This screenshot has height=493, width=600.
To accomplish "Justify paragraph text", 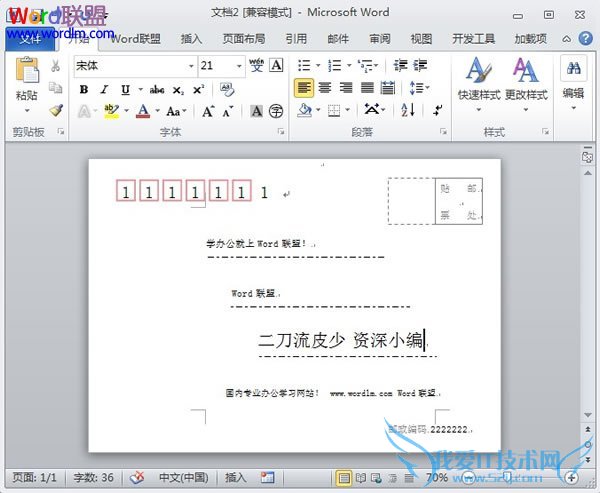I will (367, 88).
